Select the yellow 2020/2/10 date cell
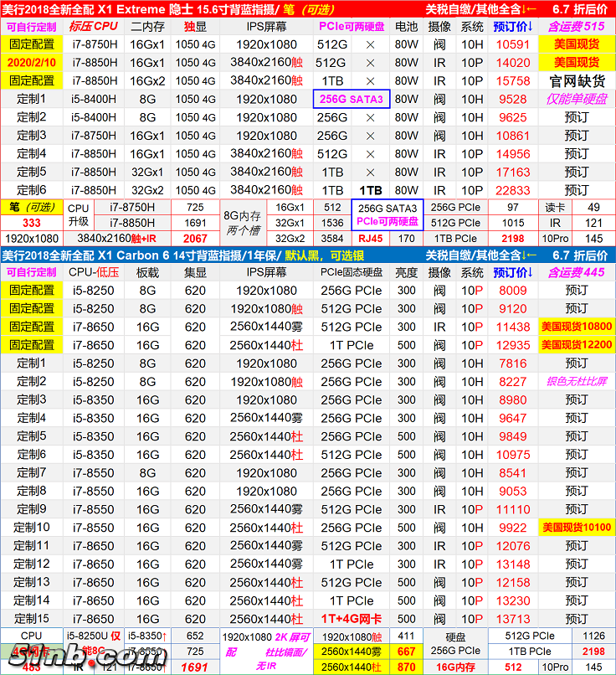Screen dimensions: 616x675 coord(32,63)
